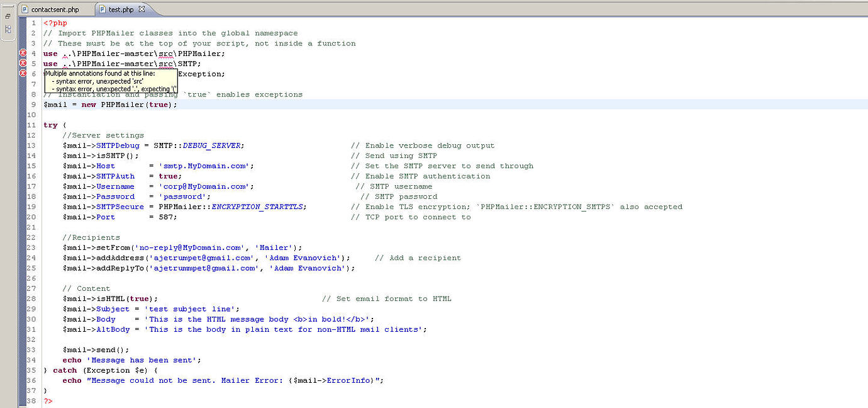Screen dimensions: 868x408
Task: Click line number 19 in the margin
Action: [31, 207]
